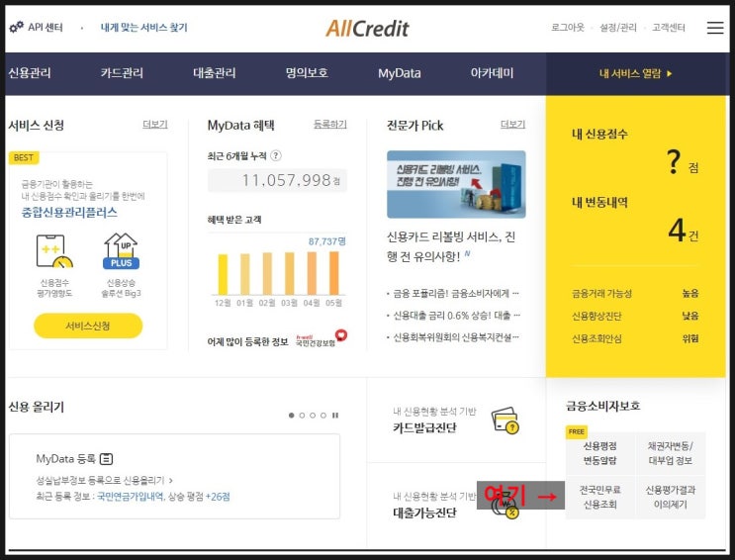Pause the carousel with pause icon
Screen dimensions: 735x560
tap(335, 416)
